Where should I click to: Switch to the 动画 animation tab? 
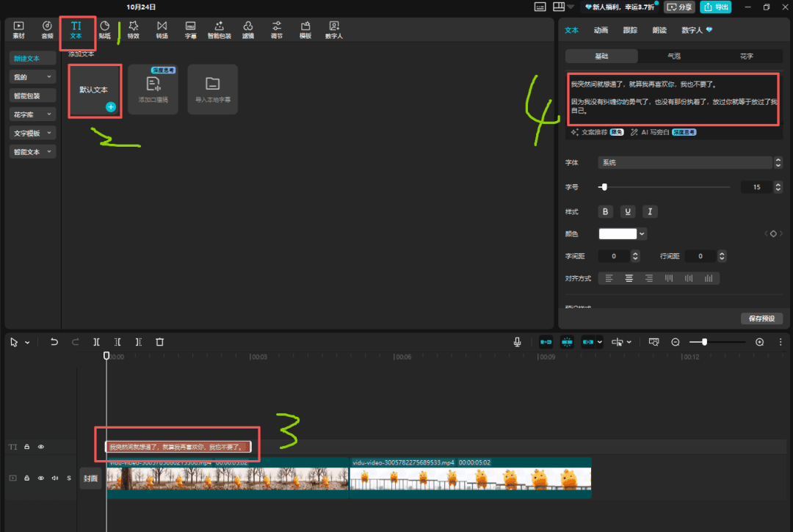(x=601, y=30)
